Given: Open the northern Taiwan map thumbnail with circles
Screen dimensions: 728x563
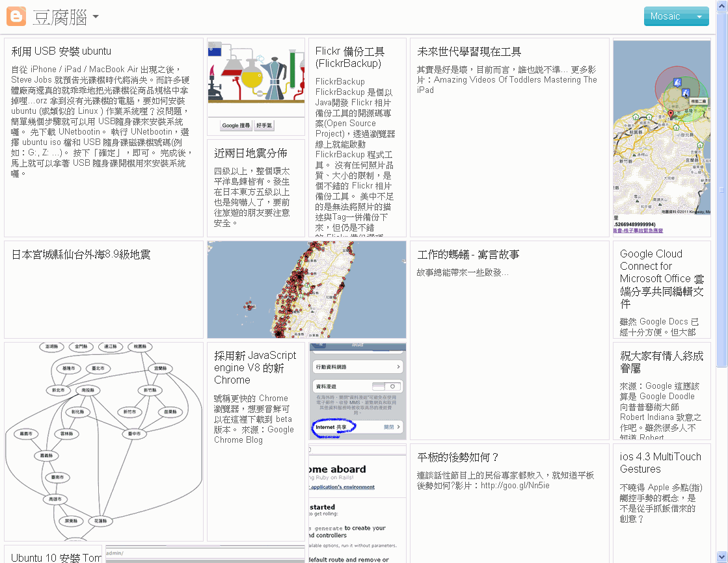Looking at the screenshot, I should point(662,137).
